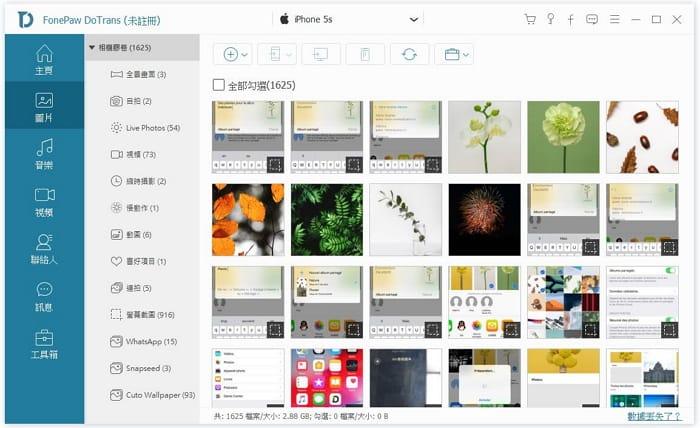This screenshot has width=700, height=428.
Task: Click the file count status bar text
Action: [x=301, y=416]
